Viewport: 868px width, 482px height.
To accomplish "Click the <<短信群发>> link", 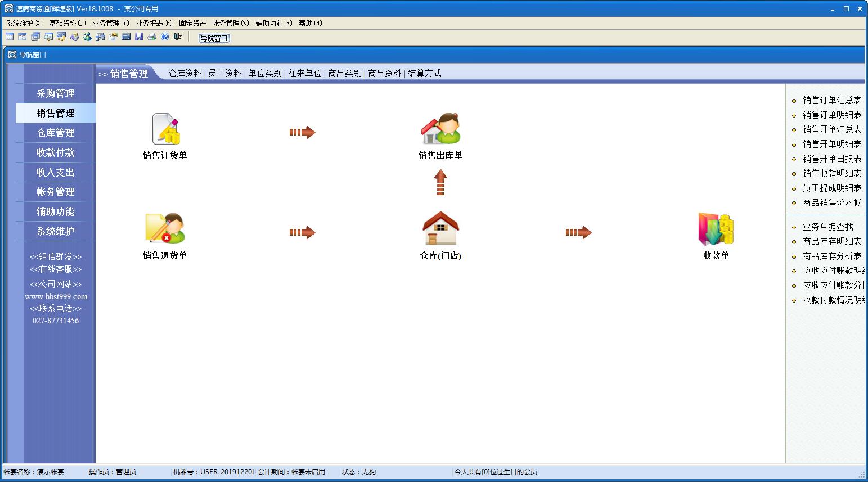I will point(56,257).
